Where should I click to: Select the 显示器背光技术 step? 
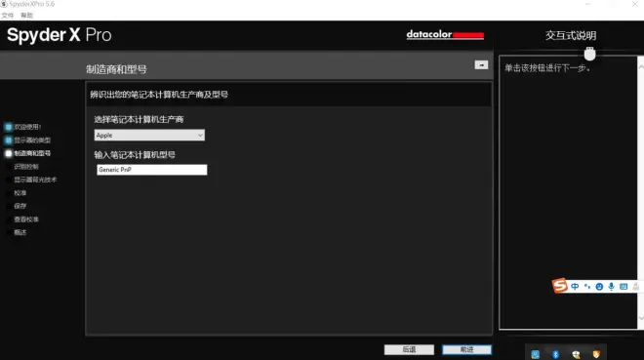35,180
